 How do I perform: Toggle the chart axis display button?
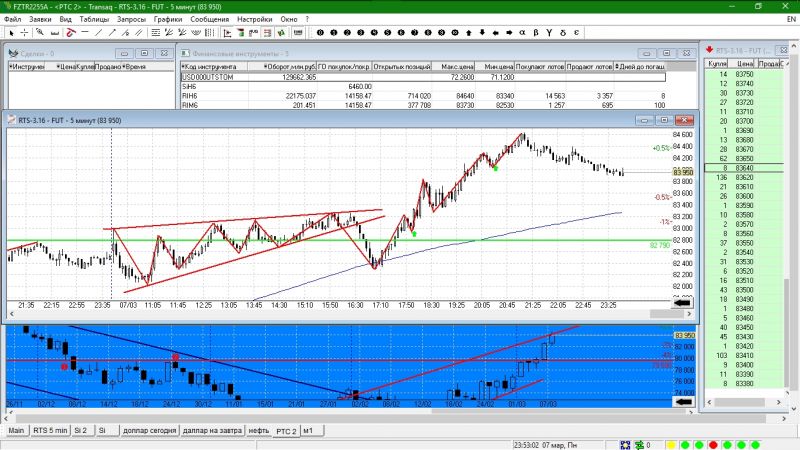tap(228, 33)
